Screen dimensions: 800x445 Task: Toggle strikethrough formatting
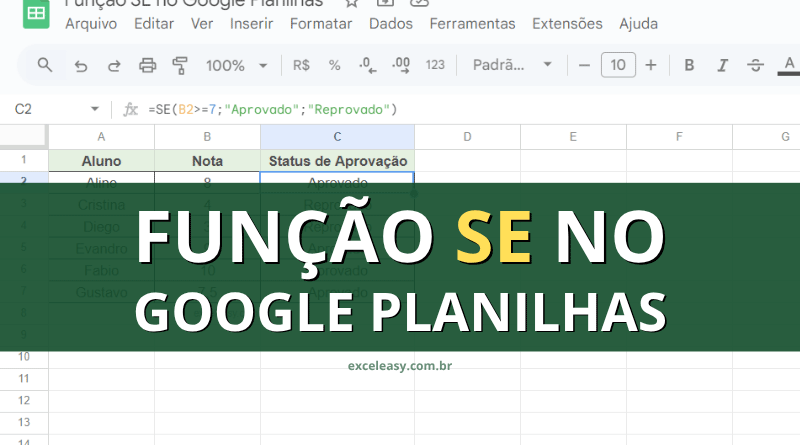pyautogui.click(x=755, y=65)
